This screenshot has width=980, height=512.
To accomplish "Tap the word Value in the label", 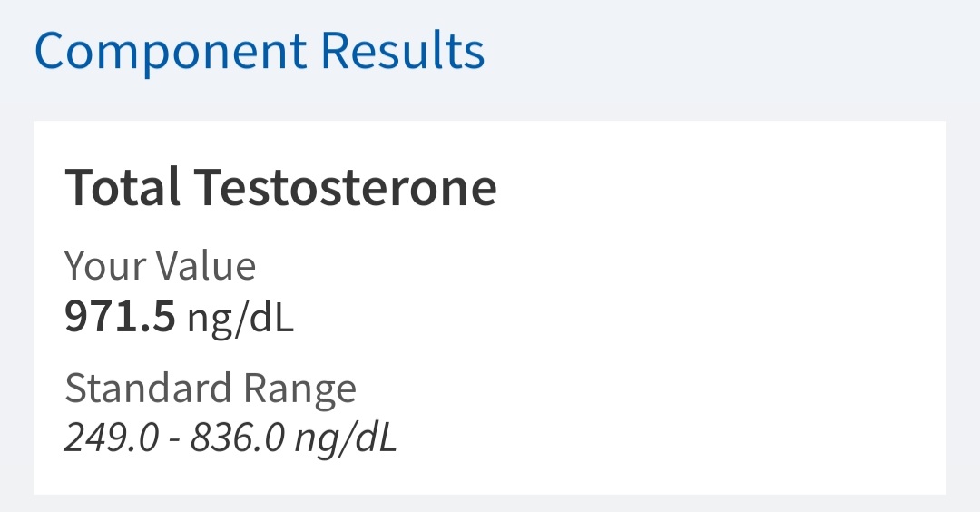I will click(x=204, y=266).
